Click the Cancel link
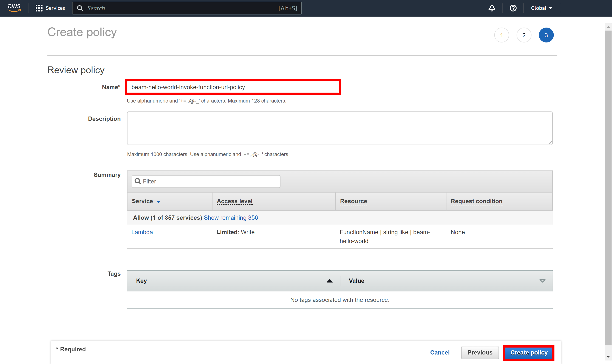 click(x=439, y=352)
